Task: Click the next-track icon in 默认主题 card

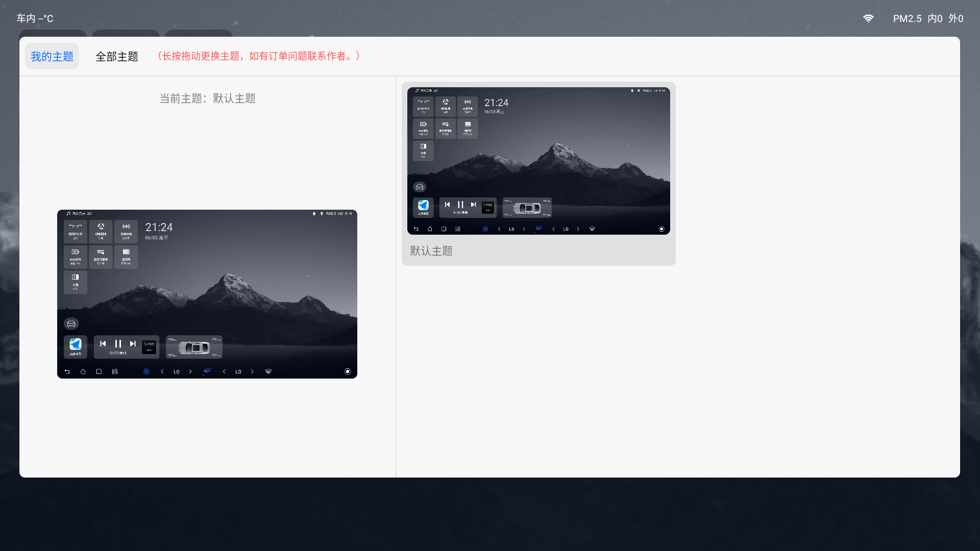Action: (473, 205)
